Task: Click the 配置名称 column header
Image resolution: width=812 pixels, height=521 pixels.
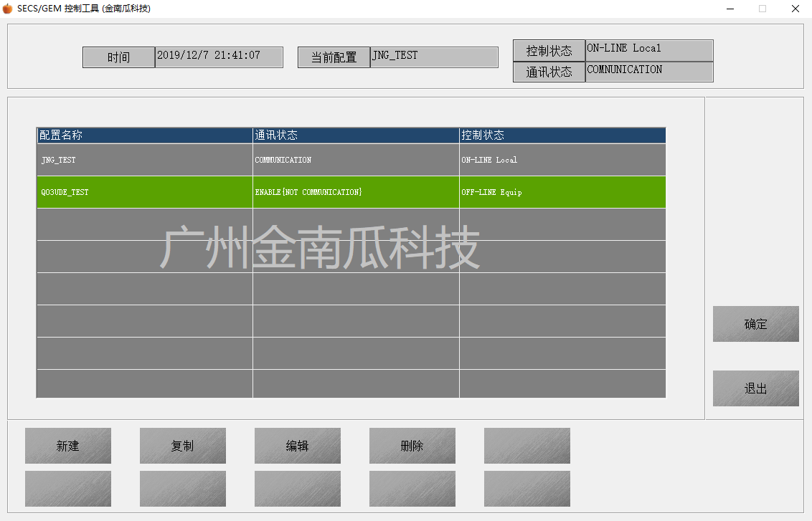Action: tap(143, 135)
